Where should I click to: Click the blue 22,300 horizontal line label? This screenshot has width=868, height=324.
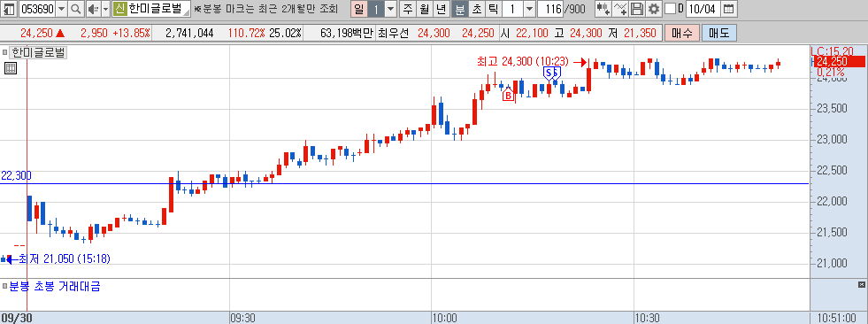[x=16, y=175]
